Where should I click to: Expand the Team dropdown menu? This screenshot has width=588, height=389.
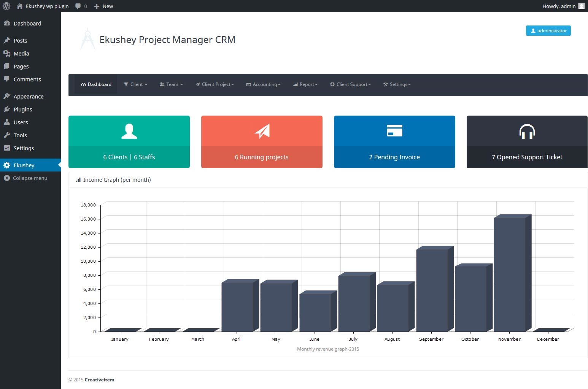click(x=171, y=84)
